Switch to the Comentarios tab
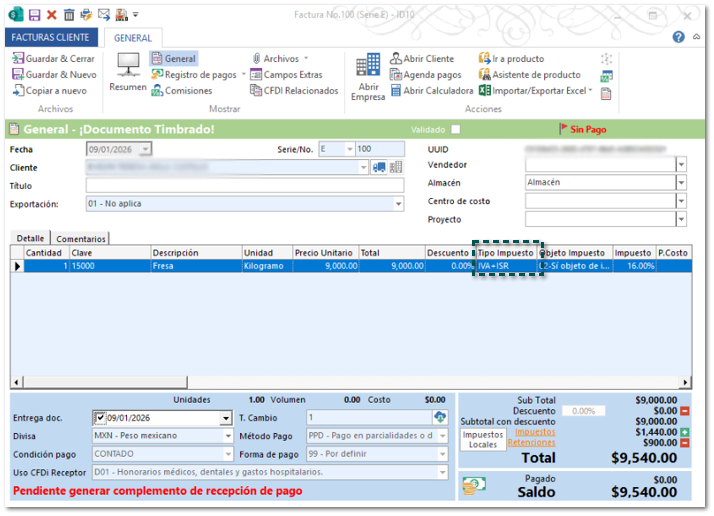 [80, 239]
